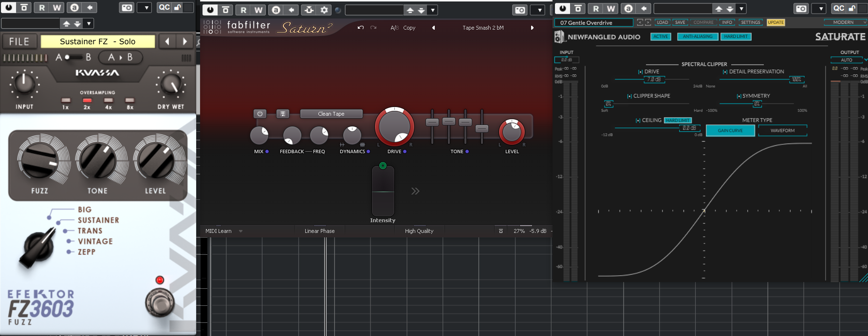Click the Kuassa next preset arrow
868x336 pixels.
[x=185, y=42]
